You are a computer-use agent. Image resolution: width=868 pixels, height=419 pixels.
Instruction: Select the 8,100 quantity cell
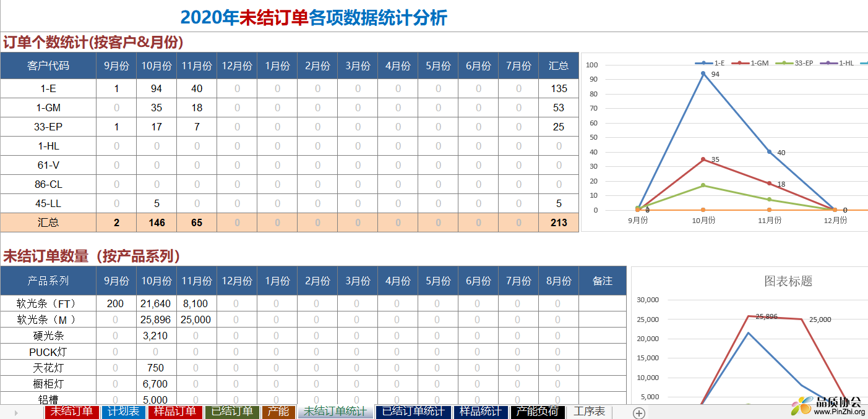tap(196, 303)
